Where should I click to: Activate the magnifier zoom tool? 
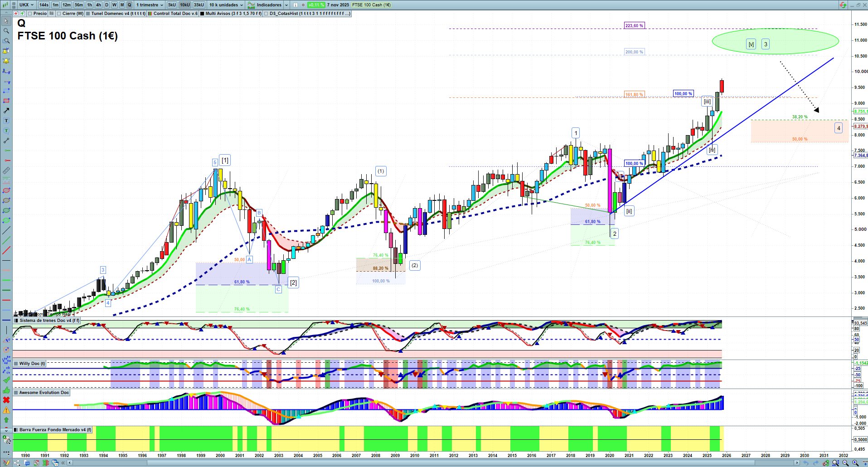(x=6, y=31)
